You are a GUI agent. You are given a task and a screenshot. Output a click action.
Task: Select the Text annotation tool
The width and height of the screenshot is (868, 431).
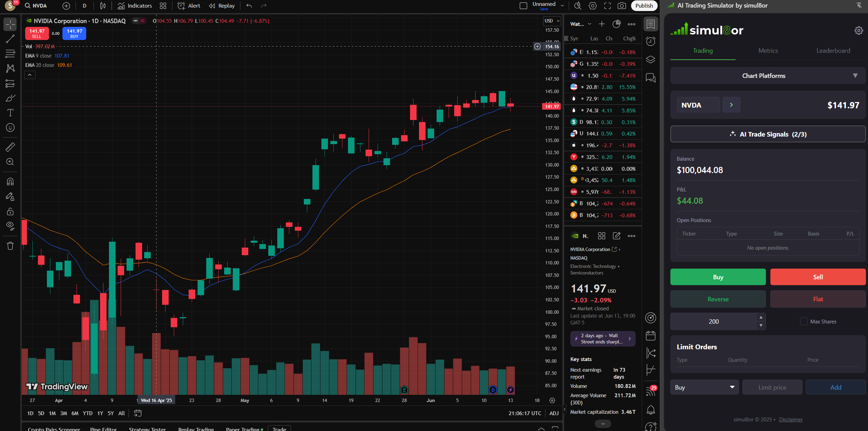tap(10, 113)
